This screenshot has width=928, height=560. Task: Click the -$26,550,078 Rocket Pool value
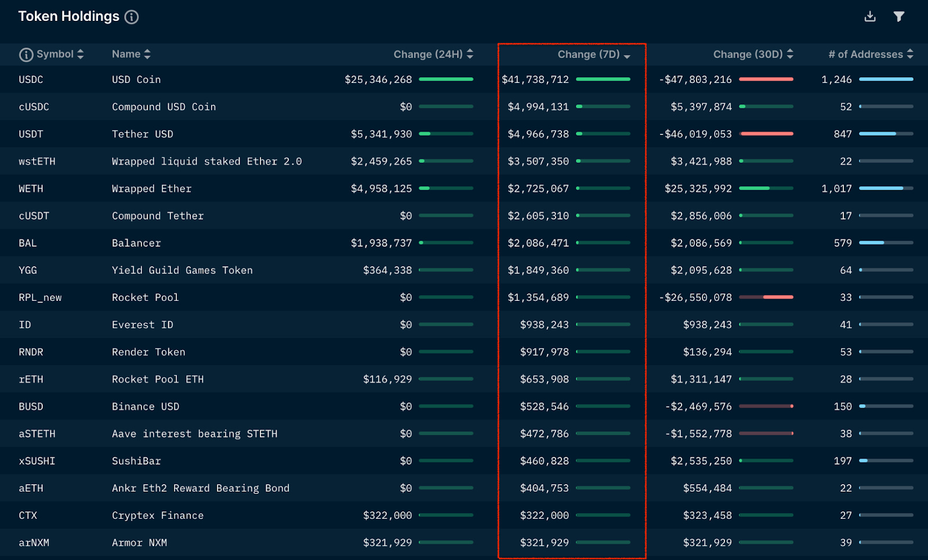[695, 297]
